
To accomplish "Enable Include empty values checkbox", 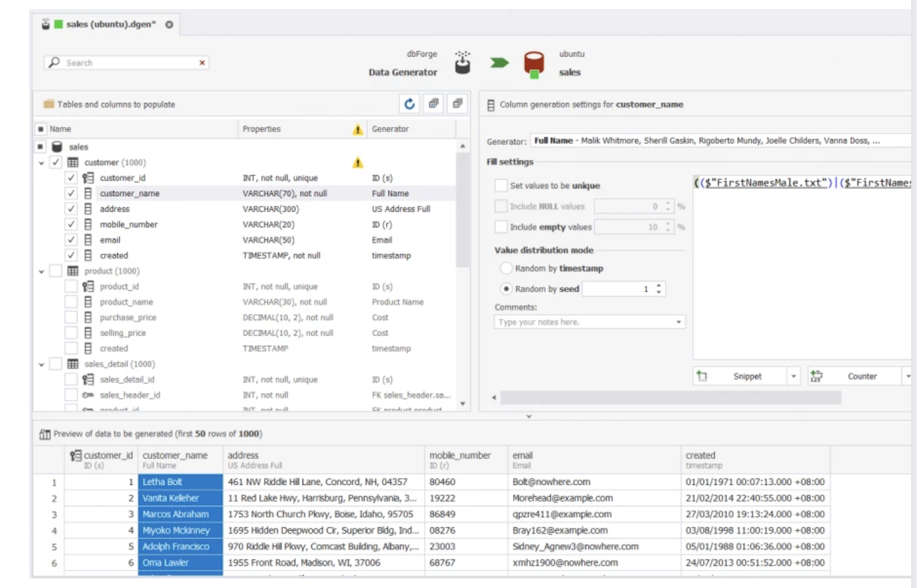I will point(501,227).
